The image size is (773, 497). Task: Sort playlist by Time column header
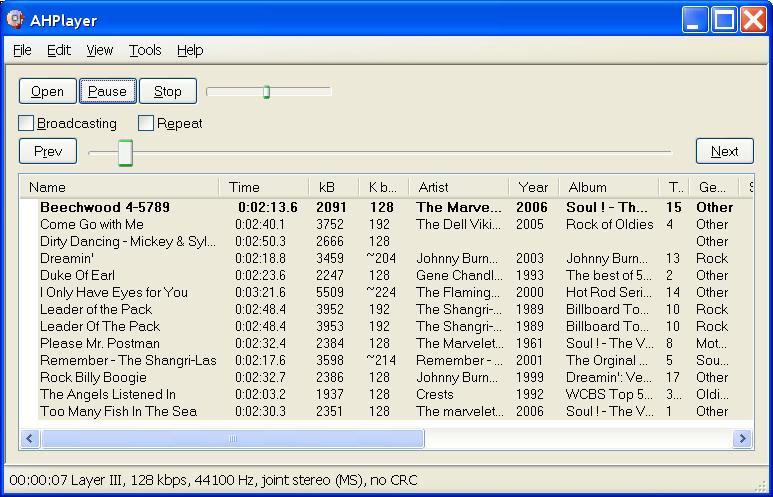[264, 187]
